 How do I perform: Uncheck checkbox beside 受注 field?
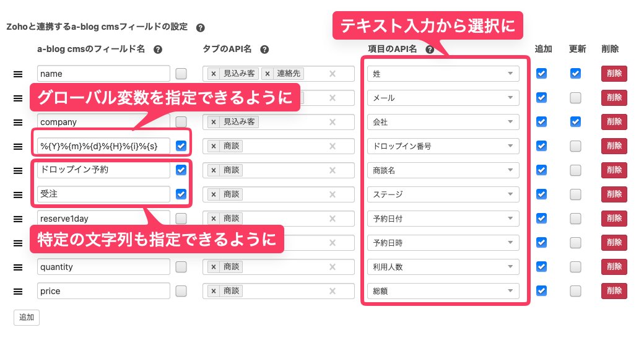(x=181, y=194)
